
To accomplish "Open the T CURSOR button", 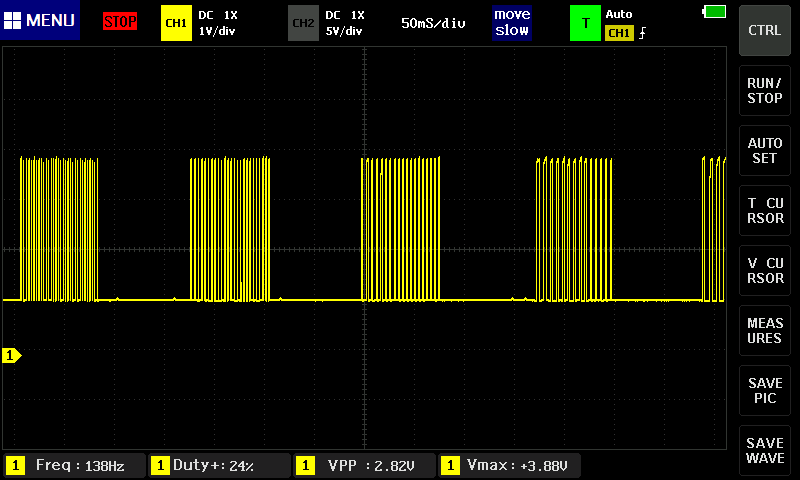I will click(x=765, y=211).
